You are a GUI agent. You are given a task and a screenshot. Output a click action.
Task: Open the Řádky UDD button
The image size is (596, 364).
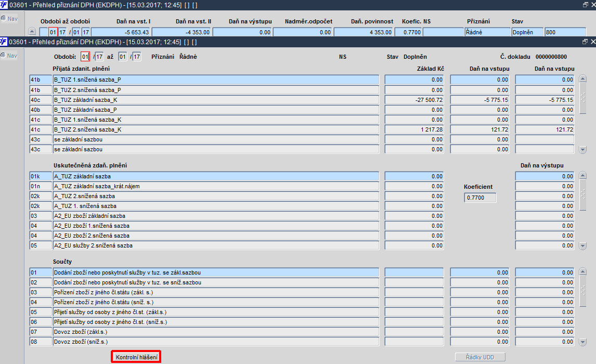click(480, 357)
